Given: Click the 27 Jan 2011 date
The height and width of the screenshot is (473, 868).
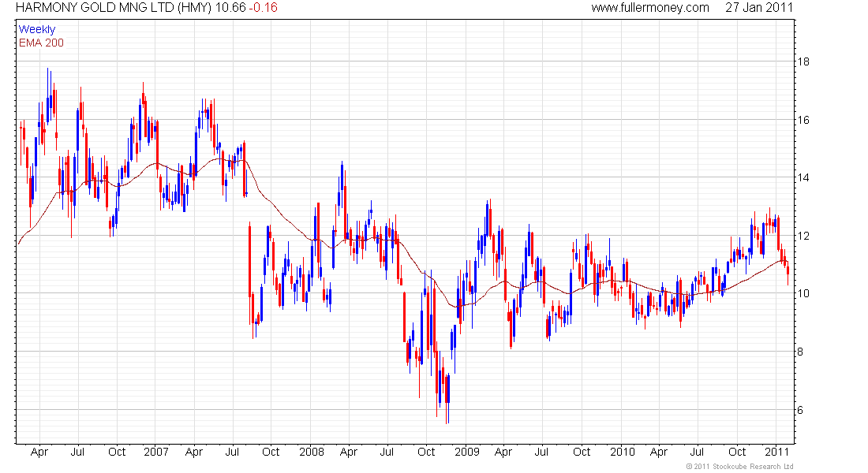Looking at the screenshot, I should 759,8.
